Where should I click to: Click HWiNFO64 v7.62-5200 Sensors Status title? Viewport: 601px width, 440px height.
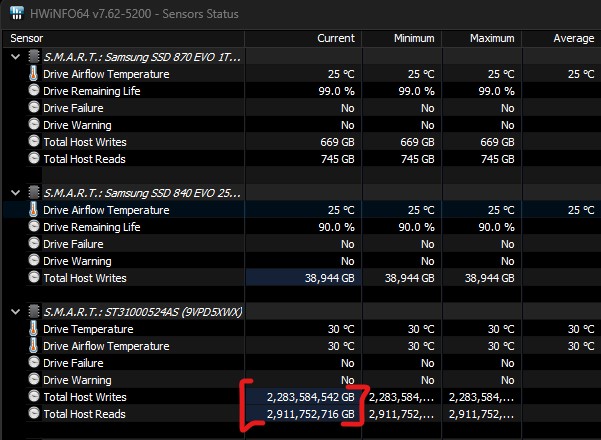click(x=134, y=14)
